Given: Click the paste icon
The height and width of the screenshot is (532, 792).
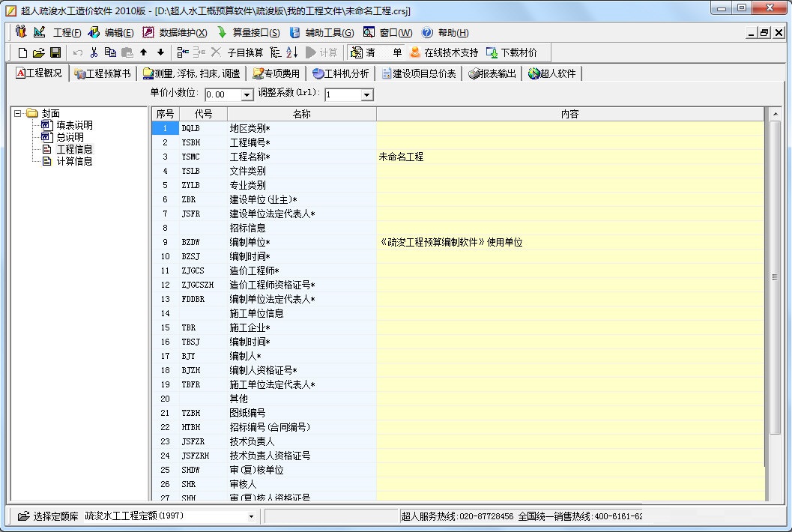Looking at the screenshot, I should [127, 52].
